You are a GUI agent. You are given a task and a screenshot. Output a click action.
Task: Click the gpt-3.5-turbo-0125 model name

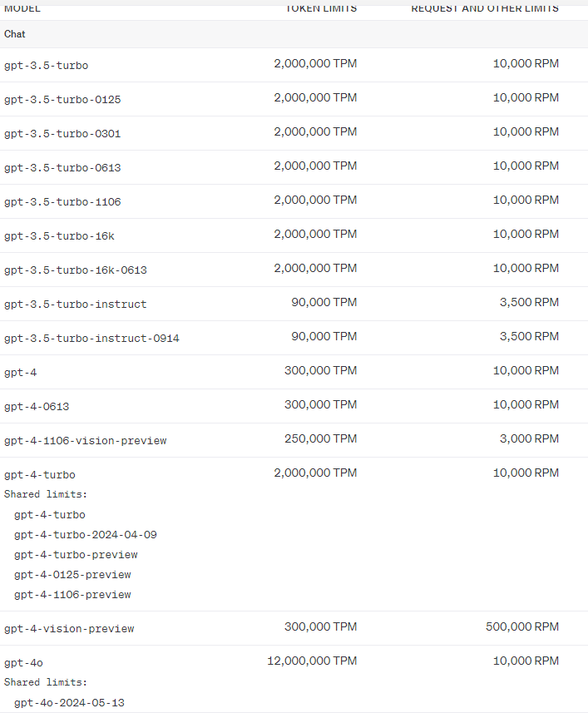pyautogui.click(x=62, y=100)
